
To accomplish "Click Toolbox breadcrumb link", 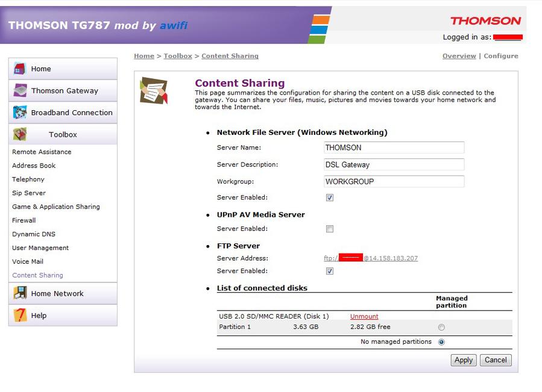I will (178, 56).
